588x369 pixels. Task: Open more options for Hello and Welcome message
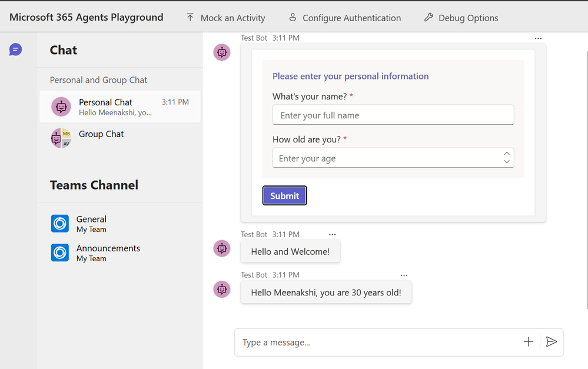tap(333, 234)
